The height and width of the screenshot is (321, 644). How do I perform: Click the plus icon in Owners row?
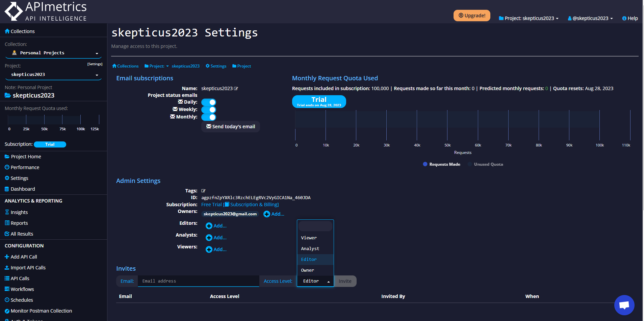tap(267, 214)
